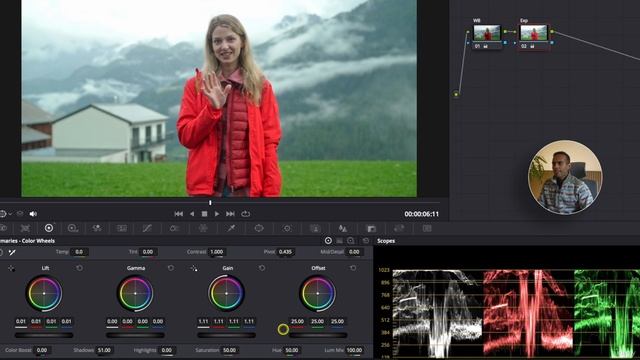Click the Contrast value 1.000

216,252
